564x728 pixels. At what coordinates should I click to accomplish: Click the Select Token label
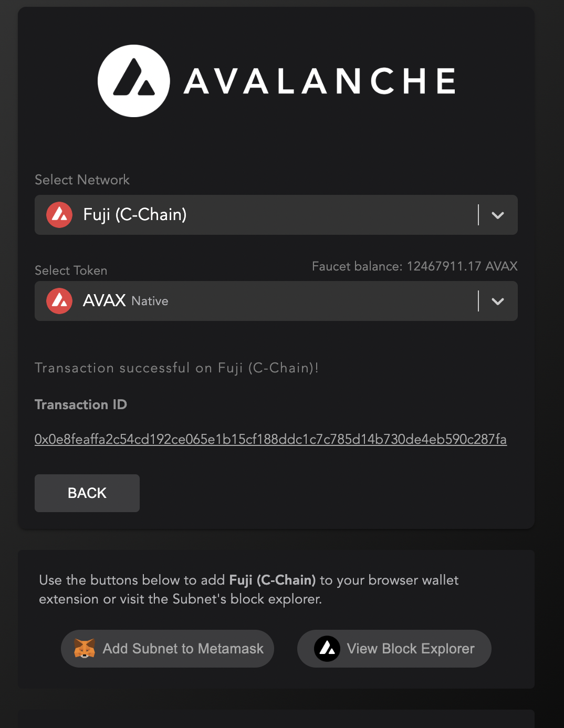click(71, 271)
